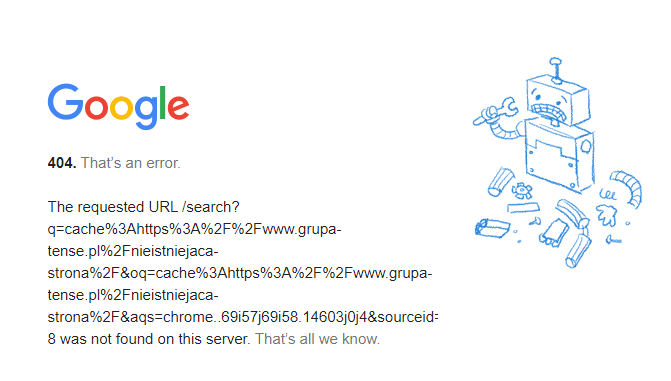Click the URL line containing aqs=chrome

tap(243, 317)
